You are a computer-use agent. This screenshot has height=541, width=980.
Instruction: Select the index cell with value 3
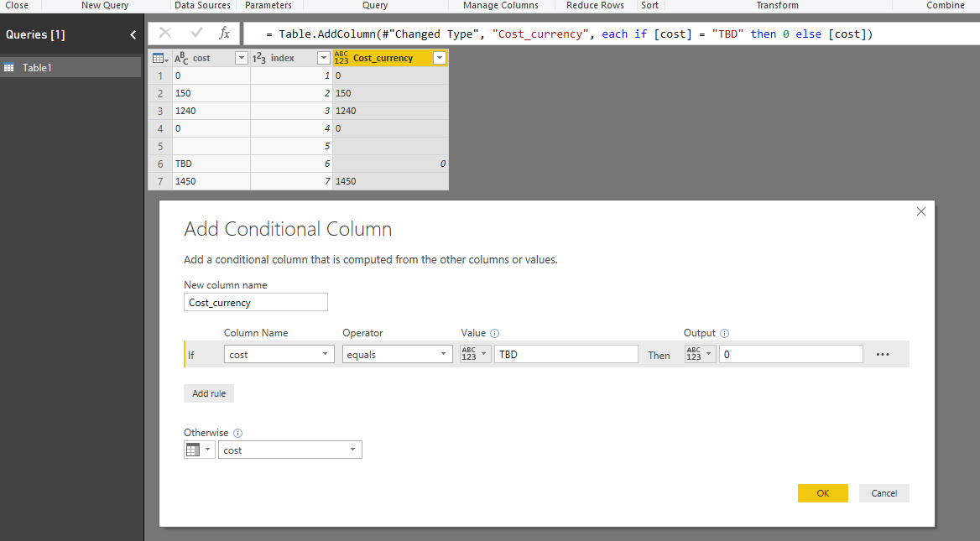291,111
